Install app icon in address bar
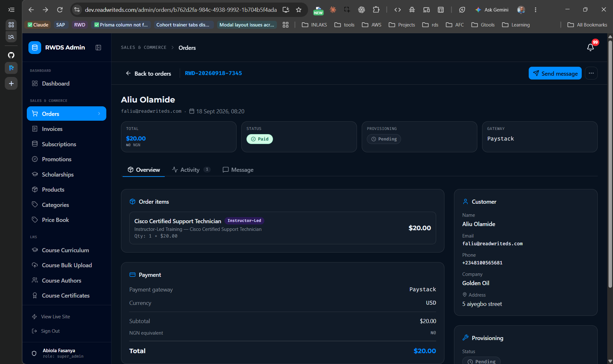613x364 pixels. (x=286, y=10)
